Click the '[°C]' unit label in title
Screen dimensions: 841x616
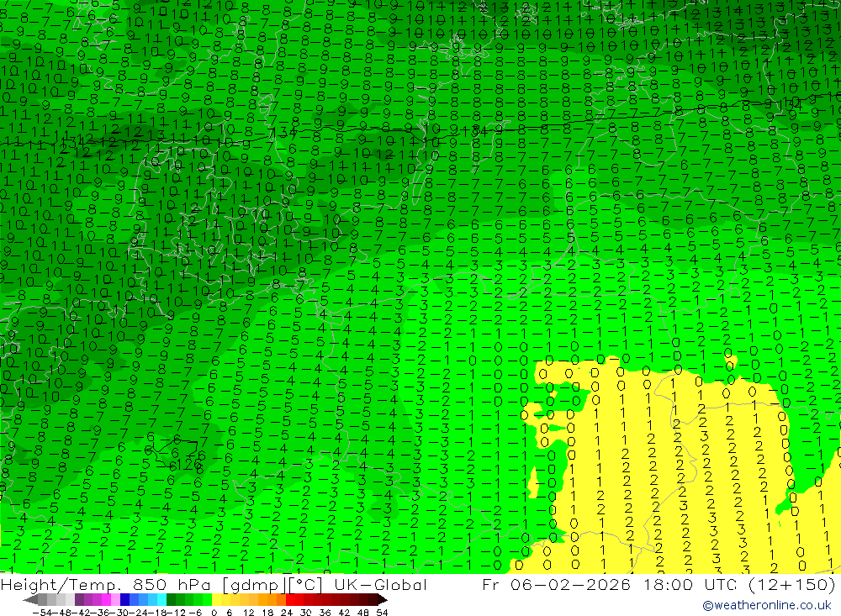(x=306, y=584)
